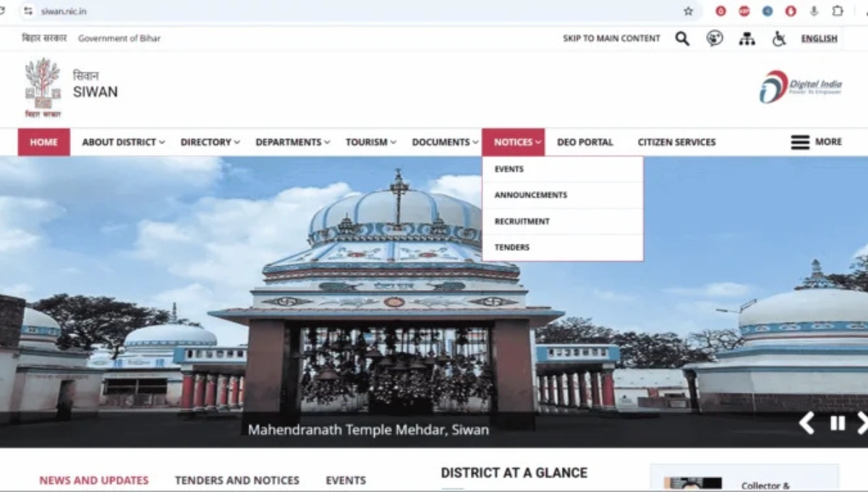Open the site search magnifier icon
This screenshot has height=492, width=868.
click(x=681, y=38)
